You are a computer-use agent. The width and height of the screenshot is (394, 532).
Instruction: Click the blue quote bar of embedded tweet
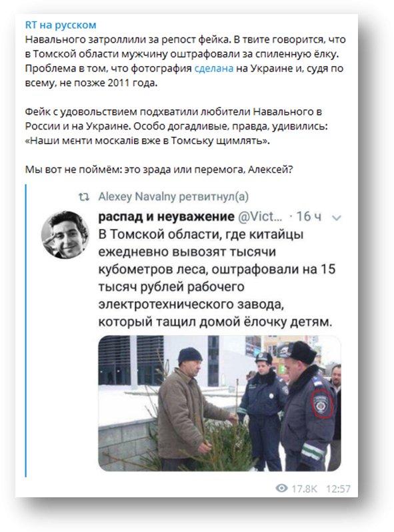(x=26, y=330)
